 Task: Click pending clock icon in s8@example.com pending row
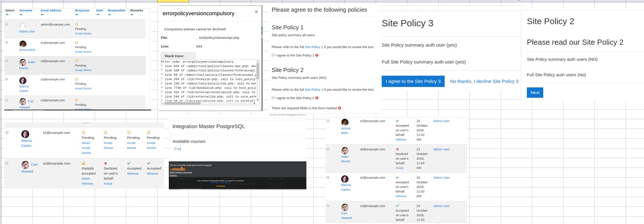click(77, 61)
